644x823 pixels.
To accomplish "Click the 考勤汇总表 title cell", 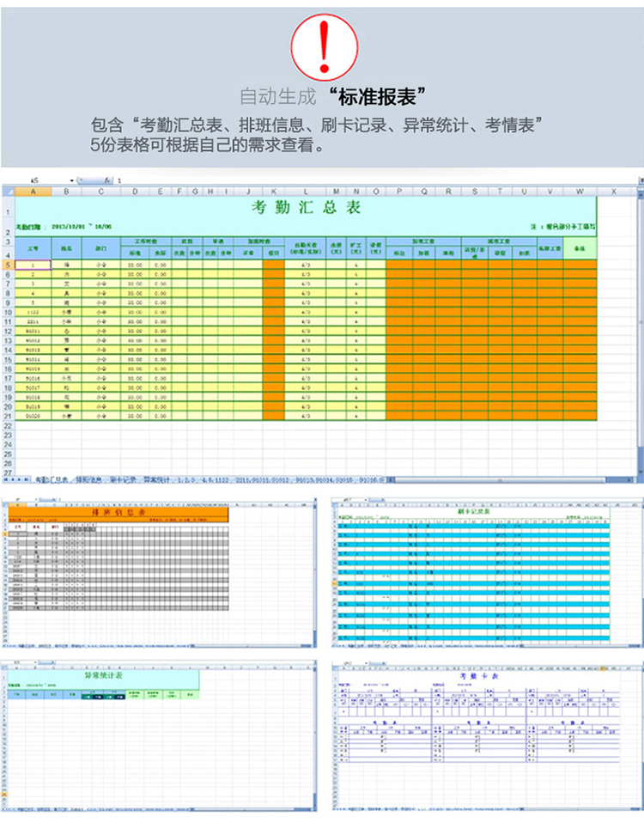I will pyautogui.click(x=306, y=207).
